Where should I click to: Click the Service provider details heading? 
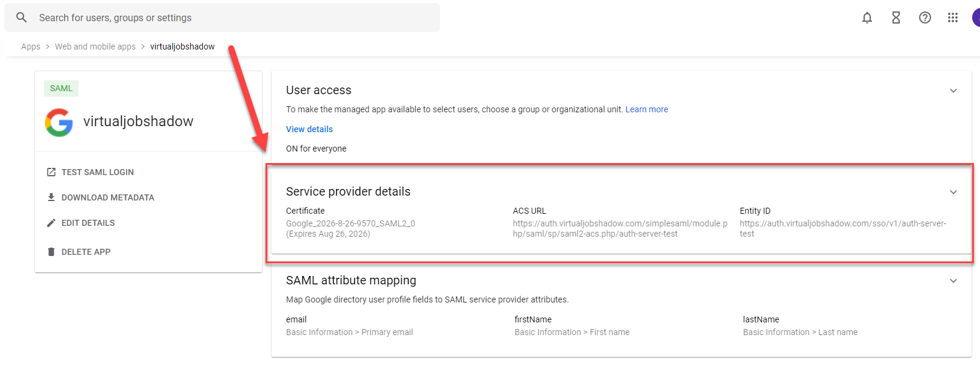pos(348,191)
